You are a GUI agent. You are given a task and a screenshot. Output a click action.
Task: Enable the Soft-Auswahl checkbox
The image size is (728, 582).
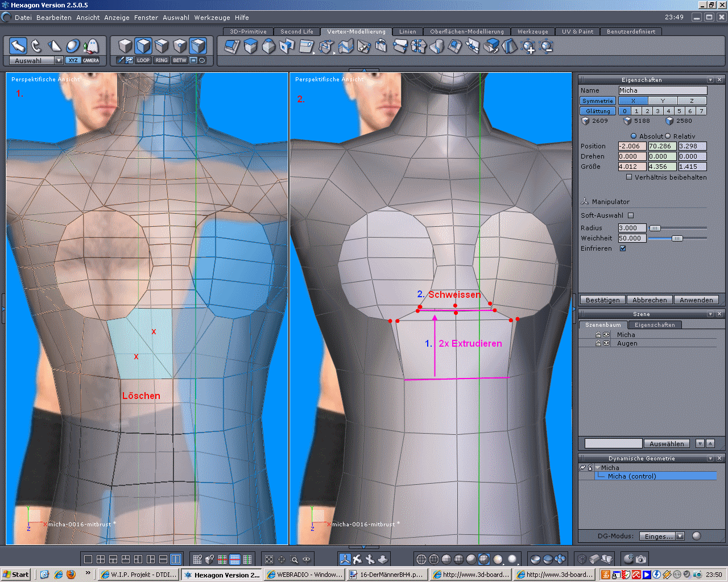point(631,215)
